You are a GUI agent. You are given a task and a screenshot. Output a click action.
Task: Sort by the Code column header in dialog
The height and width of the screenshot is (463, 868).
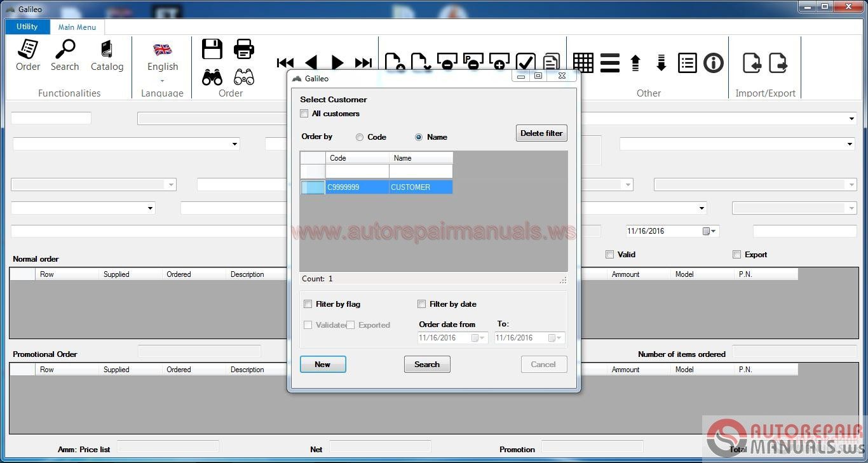pyautogui.click(x=357, y=158)
